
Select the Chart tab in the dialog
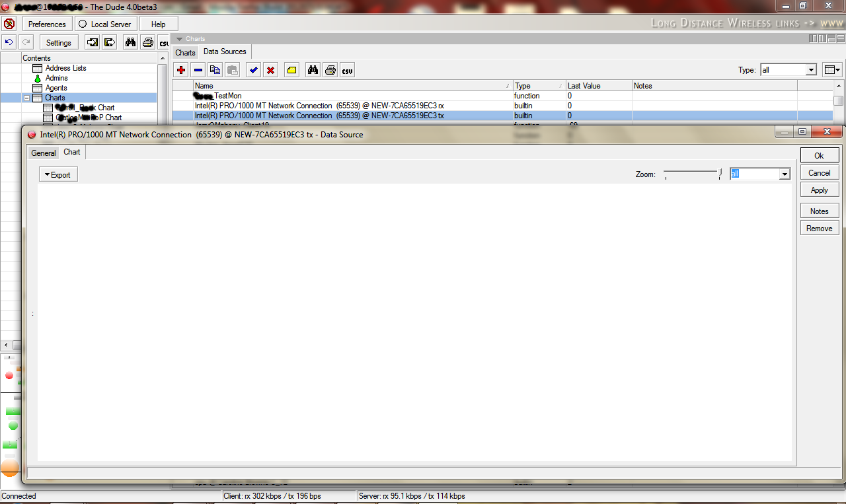pyautogui.click(x=72, y=152)
